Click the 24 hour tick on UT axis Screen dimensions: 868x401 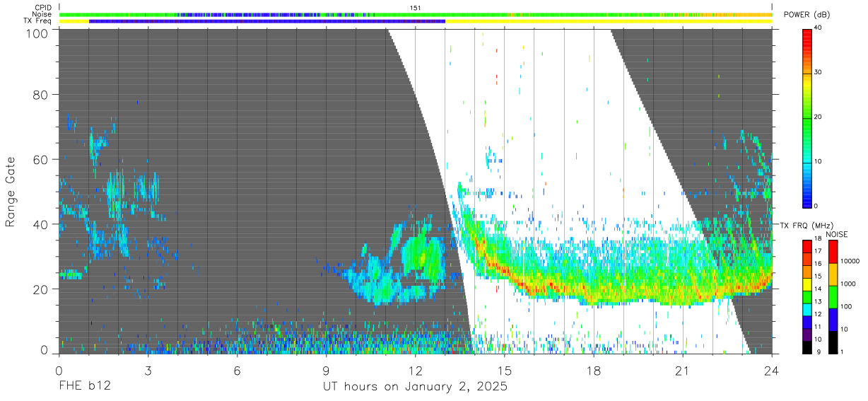(x=771, y=369)
